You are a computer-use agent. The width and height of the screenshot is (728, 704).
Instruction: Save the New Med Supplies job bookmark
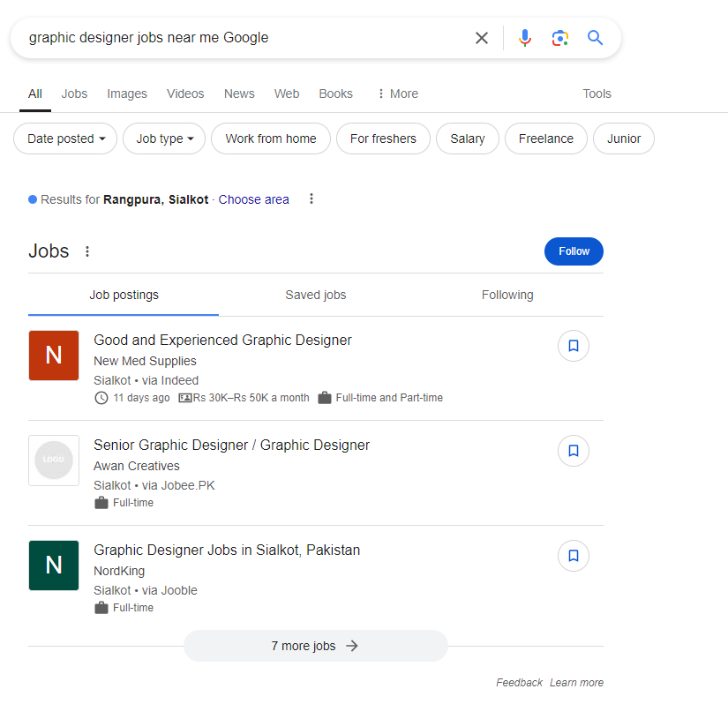click(573, 346)
